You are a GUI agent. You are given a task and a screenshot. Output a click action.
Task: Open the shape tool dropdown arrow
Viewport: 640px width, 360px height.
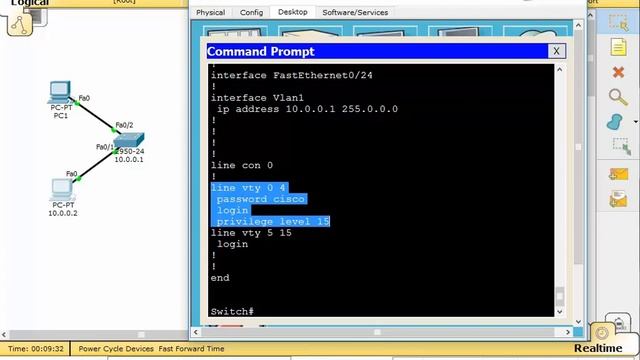[636, 122]
